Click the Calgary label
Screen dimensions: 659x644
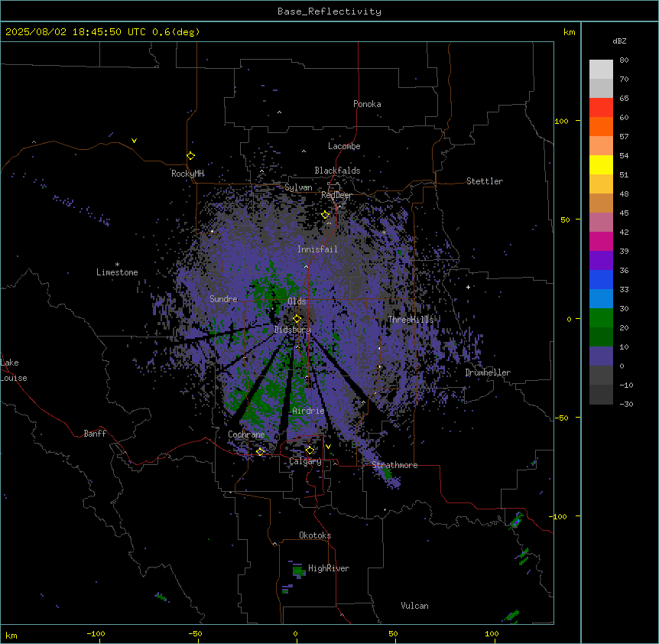pos(305,461)
